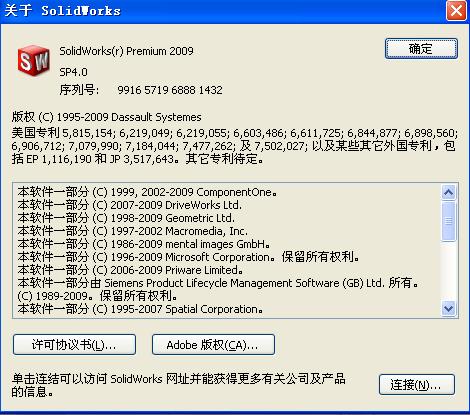Select the DriveWorks Ltd. copyright line
This screenshot has width=470, height=415.
(130, 205)
